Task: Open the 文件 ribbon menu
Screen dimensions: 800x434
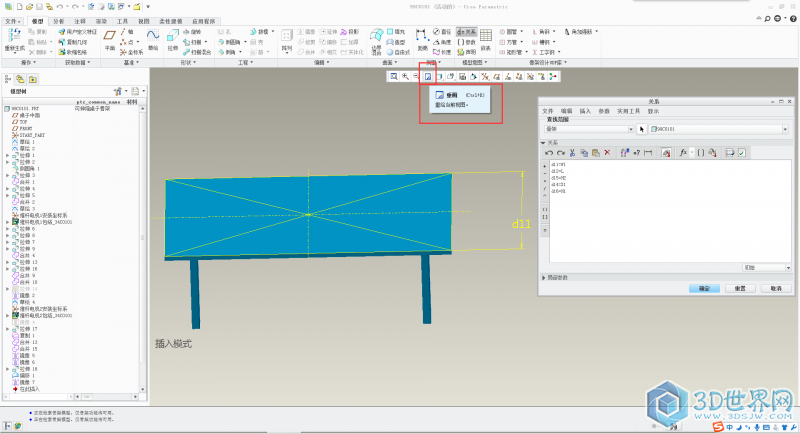Action: pos(11,21)
